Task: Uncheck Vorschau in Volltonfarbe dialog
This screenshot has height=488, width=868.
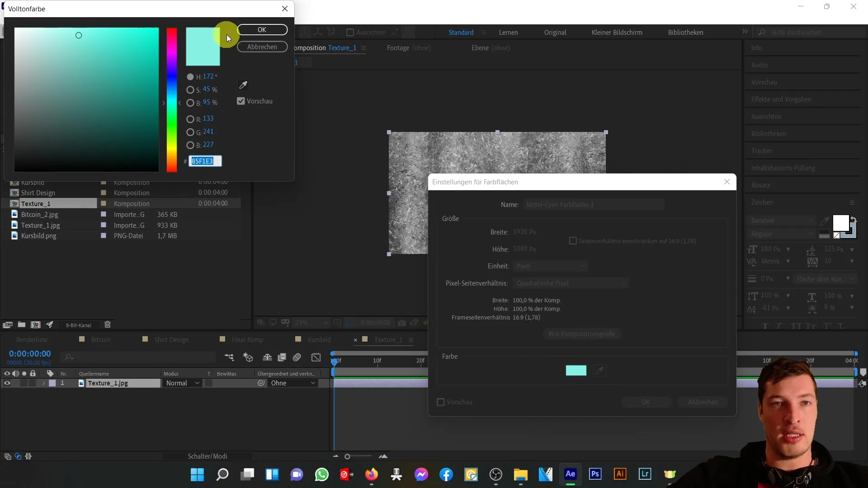Action: (x=241, y=101)
